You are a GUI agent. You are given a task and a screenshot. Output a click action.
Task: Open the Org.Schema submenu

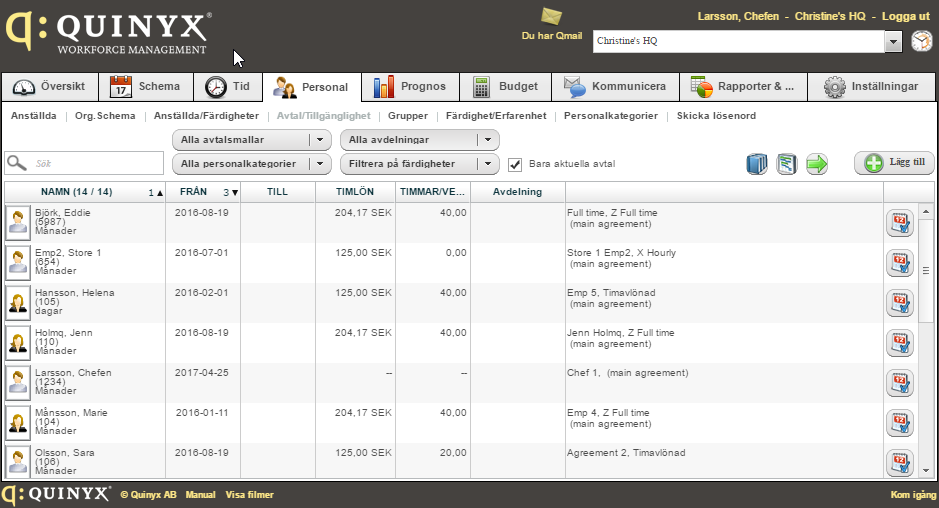(105, 116)
